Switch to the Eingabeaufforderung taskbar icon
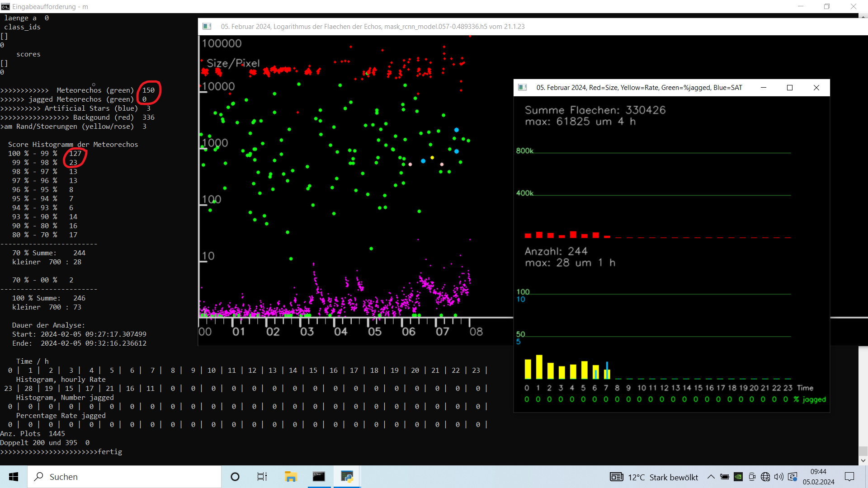The height and width of the screenshot is (488, 868). 319,477
